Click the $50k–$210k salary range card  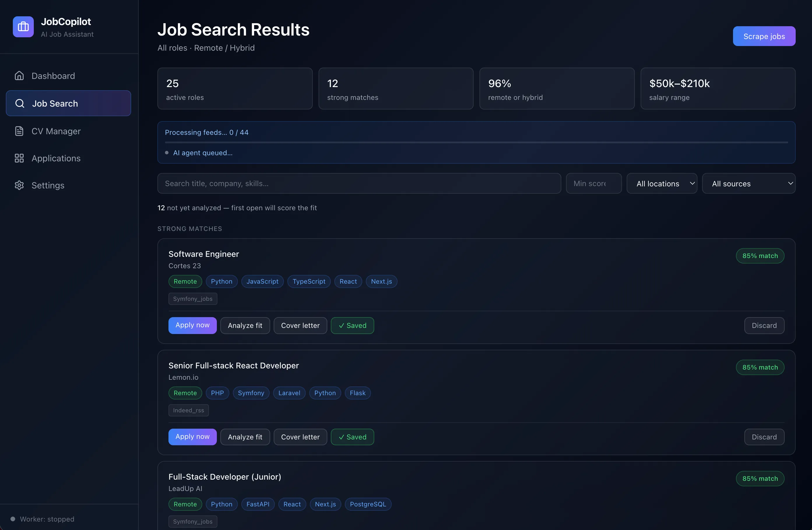[x=718, y=89]
